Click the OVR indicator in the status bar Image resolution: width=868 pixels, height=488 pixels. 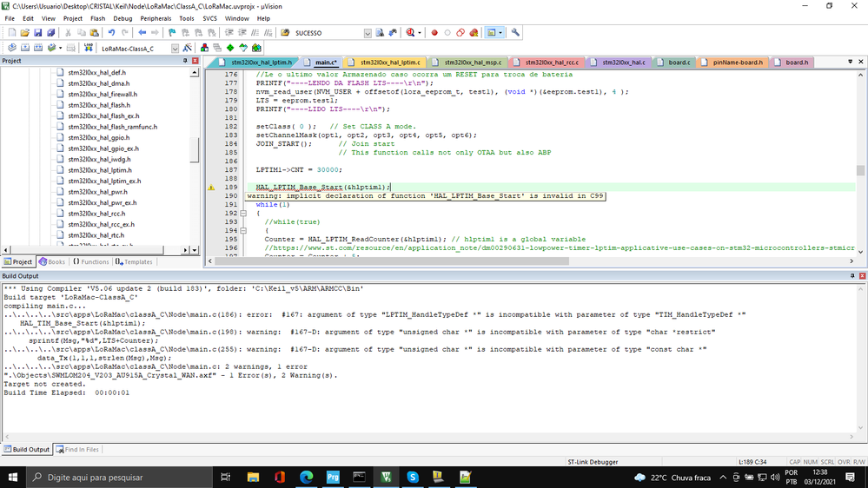[x=844, y=461]
